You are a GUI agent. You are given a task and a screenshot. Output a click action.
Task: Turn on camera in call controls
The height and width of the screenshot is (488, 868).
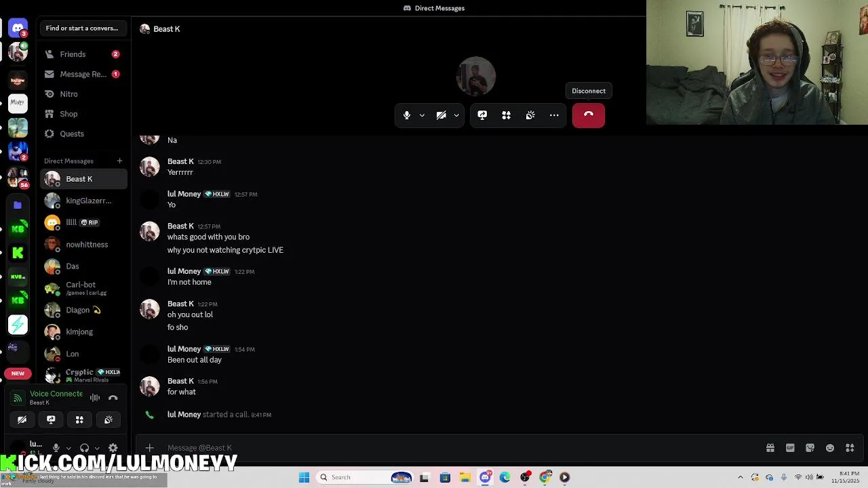click(441, 115)
